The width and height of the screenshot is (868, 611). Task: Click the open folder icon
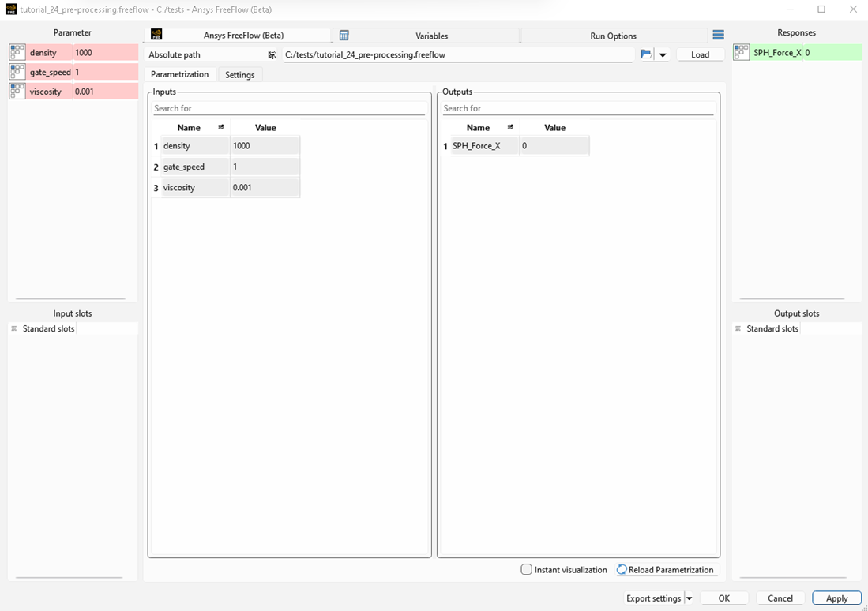click(646, 54)
